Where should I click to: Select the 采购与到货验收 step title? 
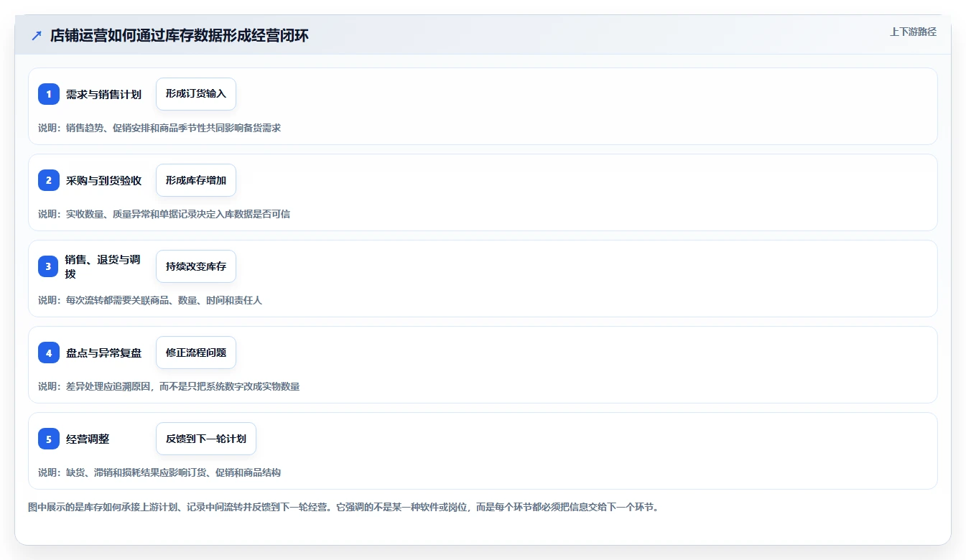click(103, 180)
